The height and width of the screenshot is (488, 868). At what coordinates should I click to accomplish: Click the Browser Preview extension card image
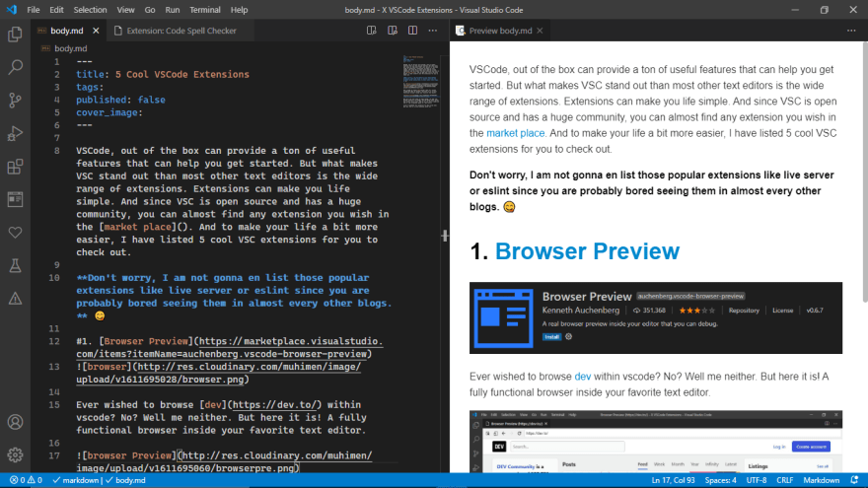655,318
